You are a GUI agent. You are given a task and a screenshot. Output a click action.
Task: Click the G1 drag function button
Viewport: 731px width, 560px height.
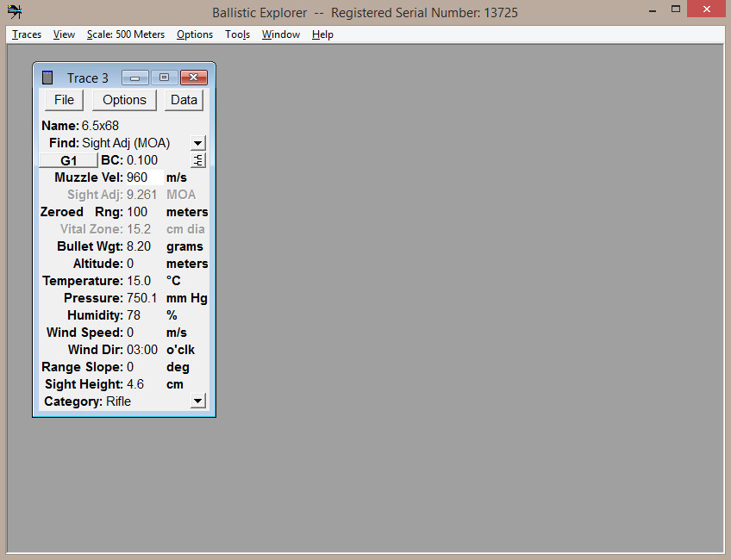[x=69, y=160]
